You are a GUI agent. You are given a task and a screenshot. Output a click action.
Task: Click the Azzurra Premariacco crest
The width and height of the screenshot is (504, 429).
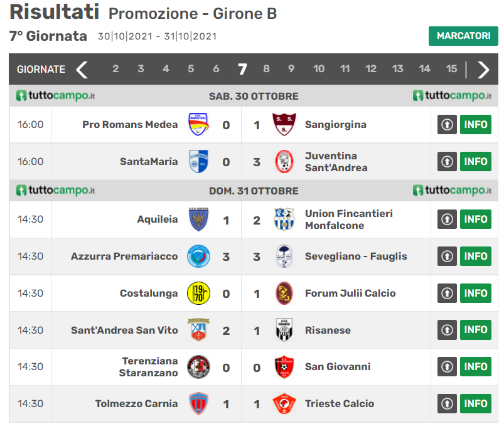click(x=198, y=256)
